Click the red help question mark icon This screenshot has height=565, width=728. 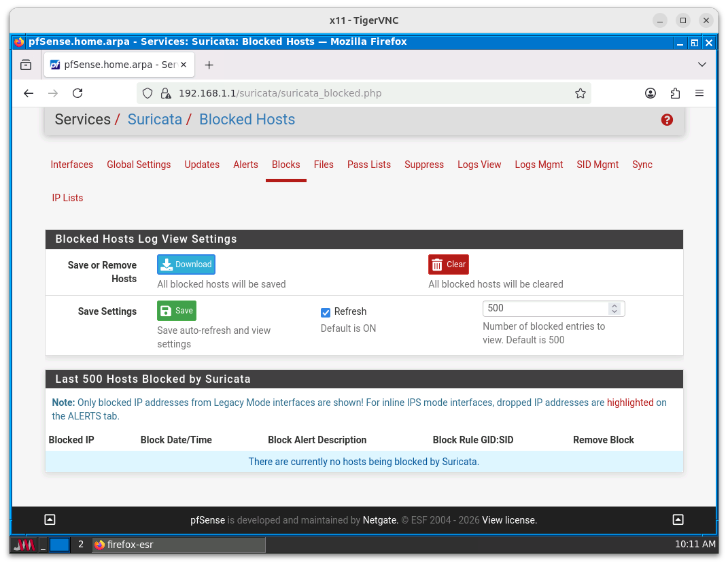(667, 120)
